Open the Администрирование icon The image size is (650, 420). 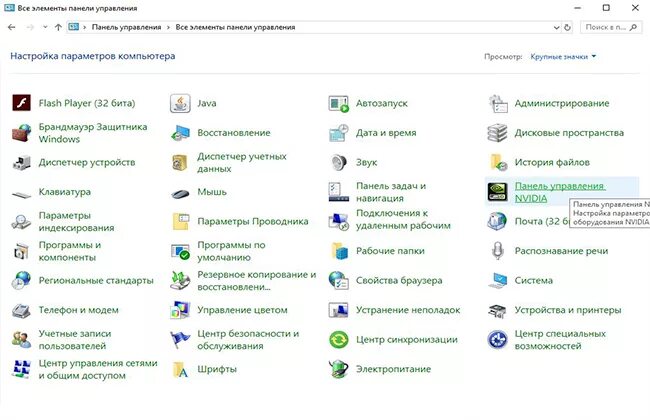(497, 103)
